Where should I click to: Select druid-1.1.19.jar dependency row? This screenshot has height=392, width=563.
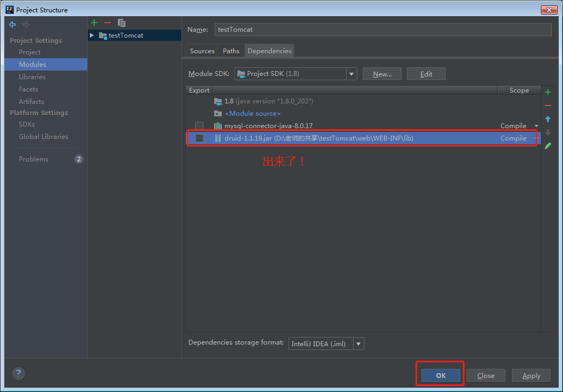[363, 138]
